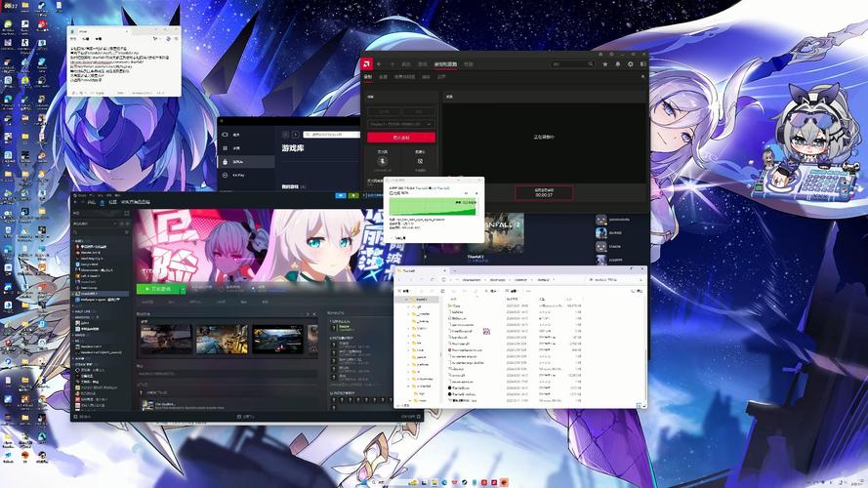
Task: Open the Gaming tab in AMD Software
Action: pos(423,64)
